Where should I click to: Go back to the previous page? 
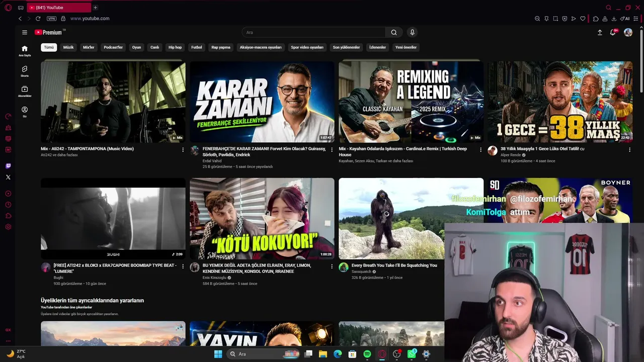tap(20, 19)
